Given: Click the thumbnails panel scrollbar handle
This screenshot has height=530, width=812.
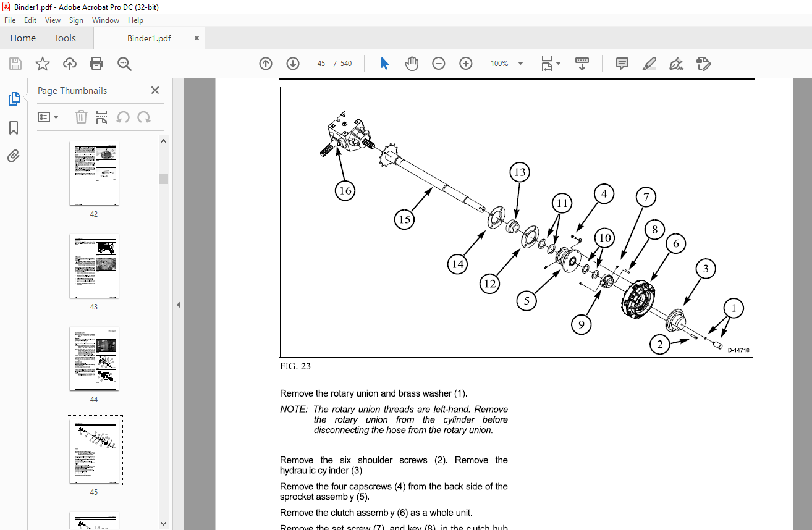Looking at the screenshot, I should [x=163, y=179].
